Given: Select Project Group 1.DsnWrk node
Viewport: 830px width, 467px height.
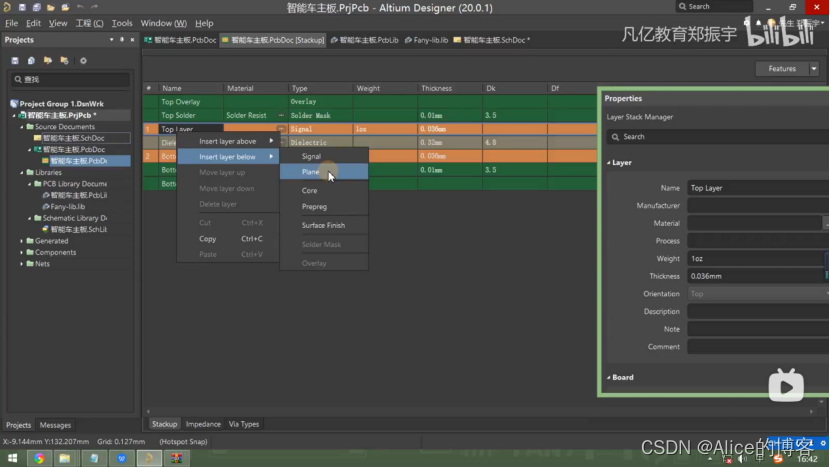Looking at the screenshot, I should (x=61, y=104).
